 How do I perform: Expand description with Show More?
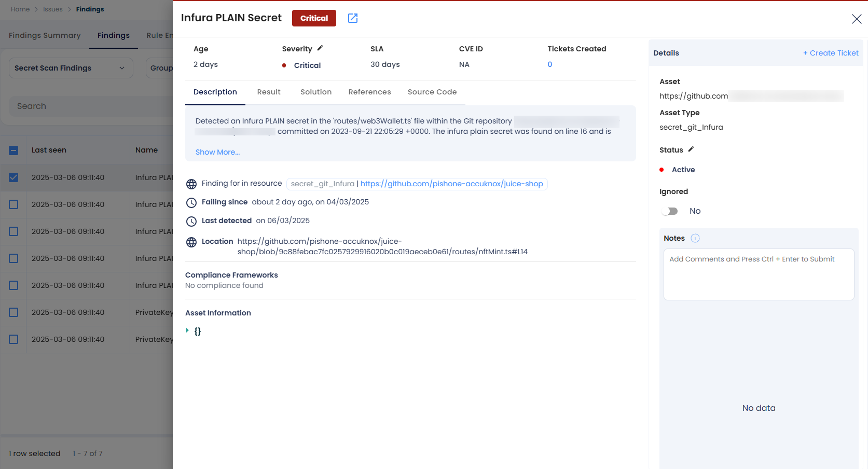(x=217, y=152)
